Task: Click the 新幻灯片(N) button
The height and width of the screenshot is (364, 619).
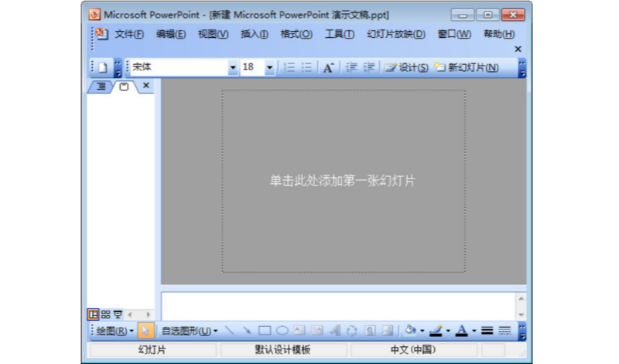Action: tap(467, 68)
